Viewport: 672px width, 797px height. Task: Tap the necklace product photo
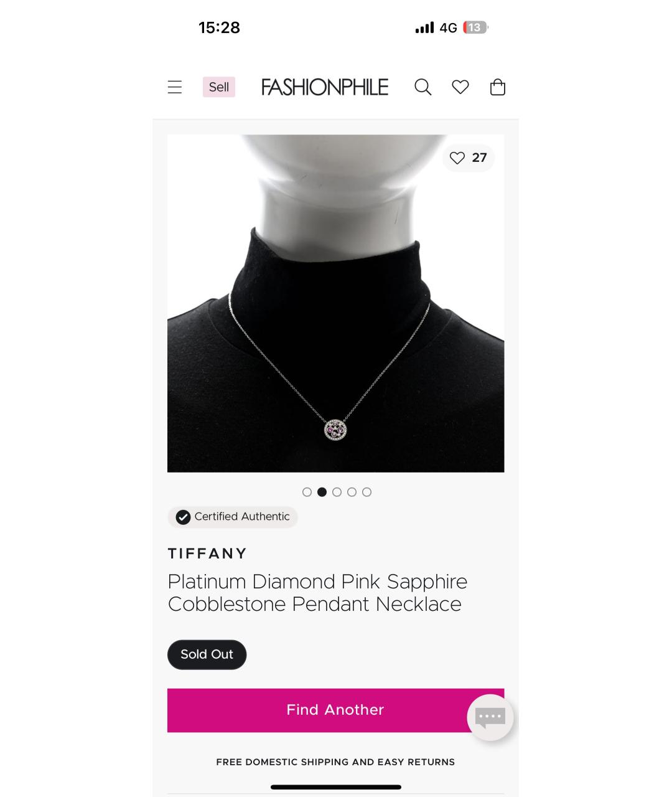click(335, 303)
